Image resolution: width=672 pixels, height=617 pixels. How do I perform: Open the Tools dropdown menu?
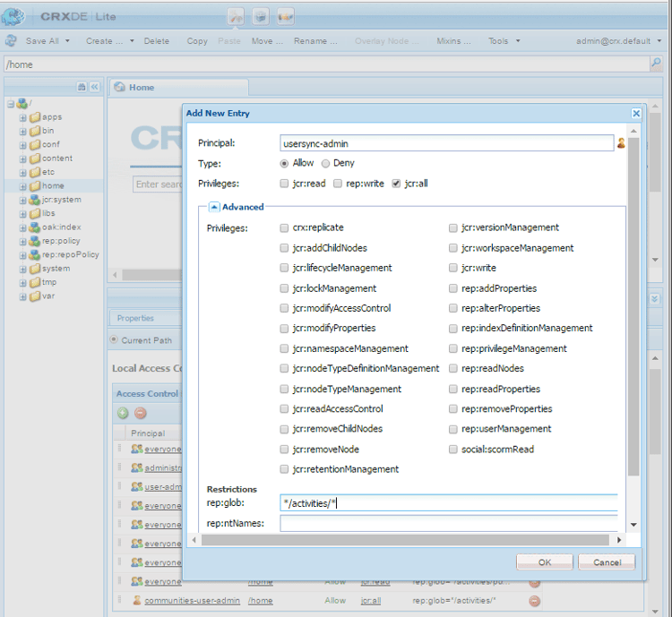pyautogui.click(x=504, y=41)
